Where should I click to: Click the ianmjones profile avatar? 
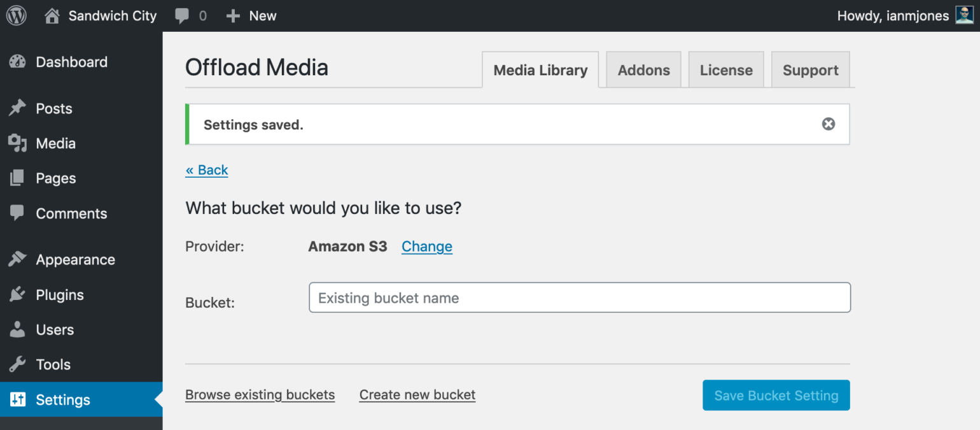click(x=965, y=15)
